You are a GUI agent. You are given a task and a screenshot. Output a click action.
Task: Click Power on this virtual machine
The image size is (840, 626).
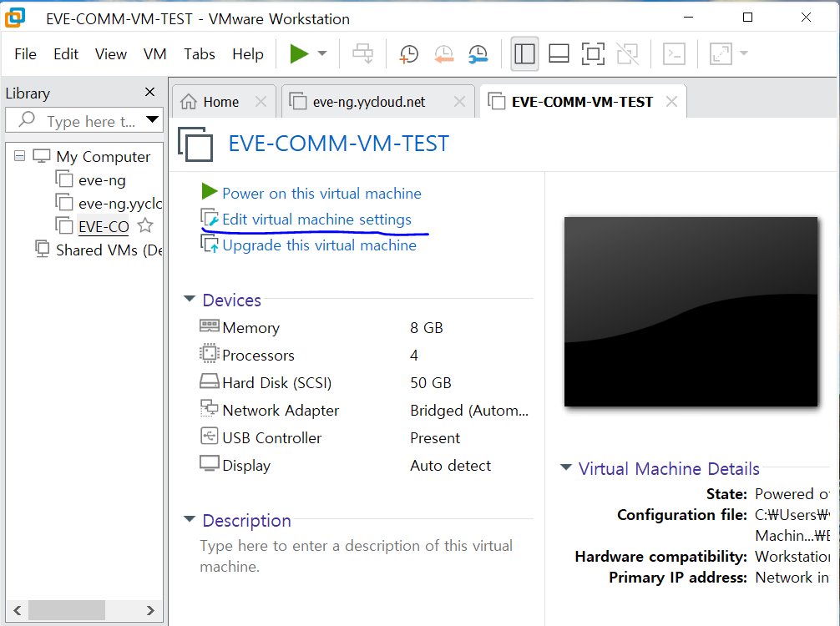click(321, 194)
